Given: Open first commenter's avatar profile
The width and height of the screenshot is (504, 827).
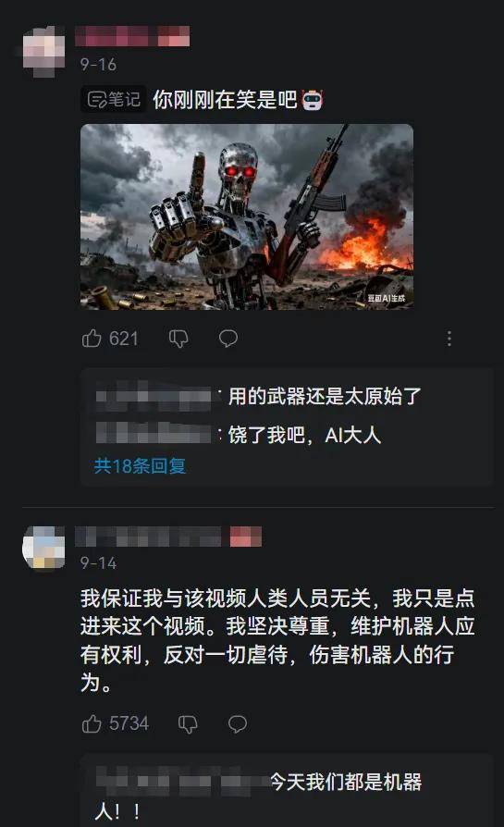Looking at the screenshot, I should [44, 51].
